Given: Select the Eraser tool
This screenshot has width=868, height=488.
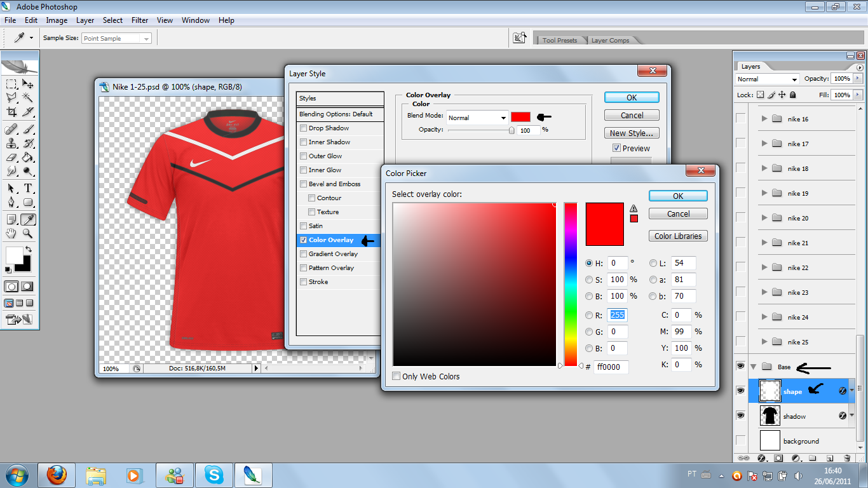Looking at the screenshot, I should pyautogui.click(x=11, y=157).
